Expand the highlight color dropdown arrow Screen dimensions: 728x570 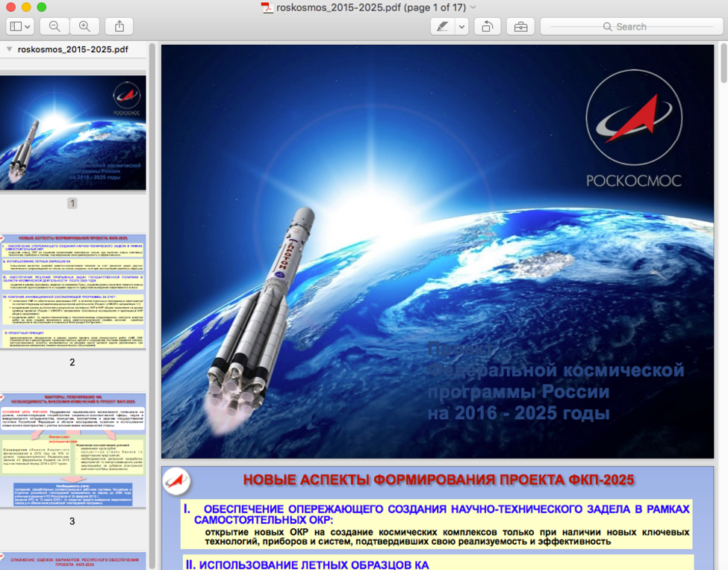(461, 26)
